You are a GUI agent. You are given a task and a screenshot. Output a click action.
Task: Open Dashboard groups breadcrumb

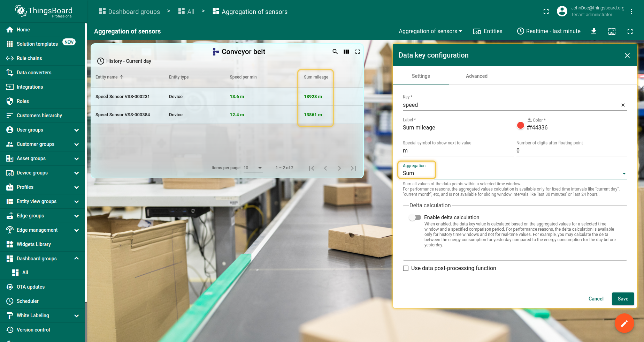click(130, 12)
